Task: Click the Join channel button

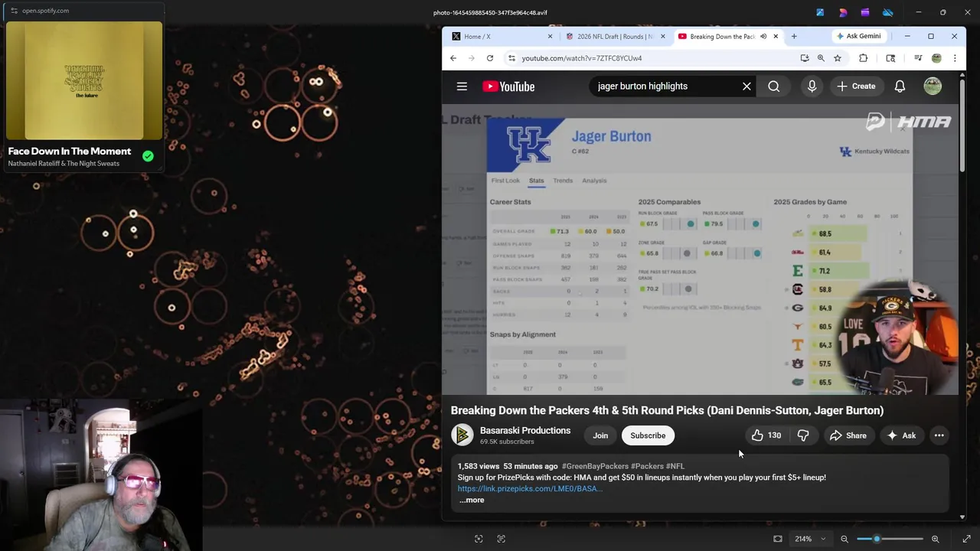Action: (600, 435)
